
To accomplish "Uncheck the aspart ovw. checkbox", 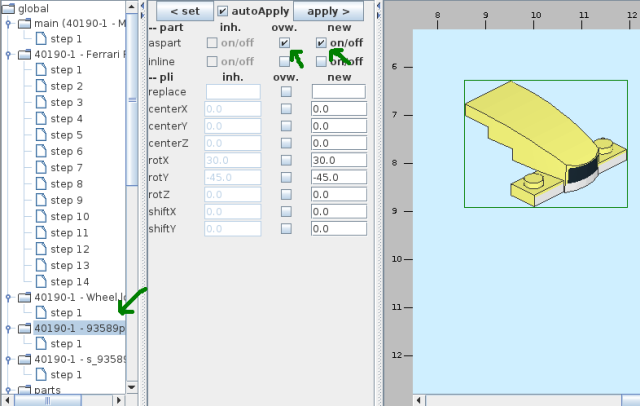I will pos(286,43).
